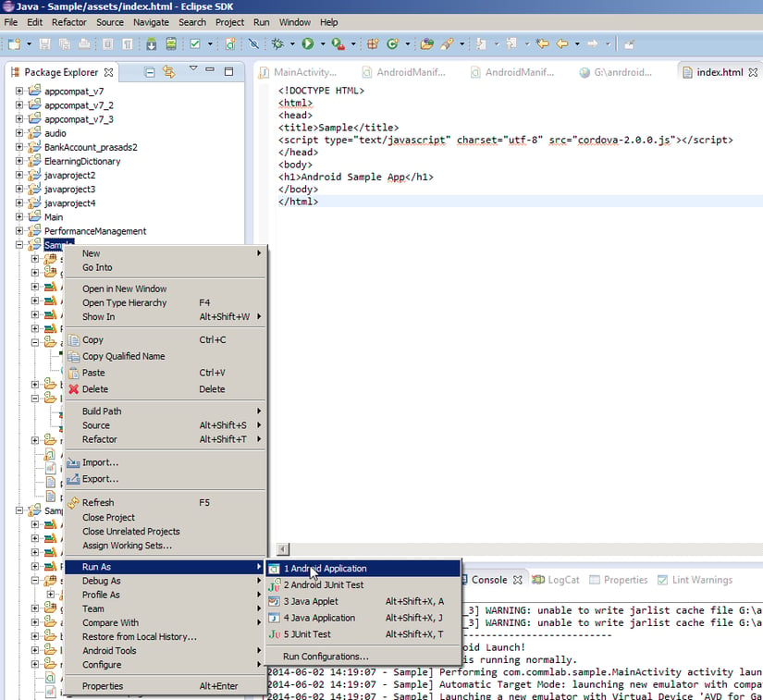Click Collapse All icon in Package Explorer
The height and width of the screenshot is (700, 763).
[x=150, y=72]
